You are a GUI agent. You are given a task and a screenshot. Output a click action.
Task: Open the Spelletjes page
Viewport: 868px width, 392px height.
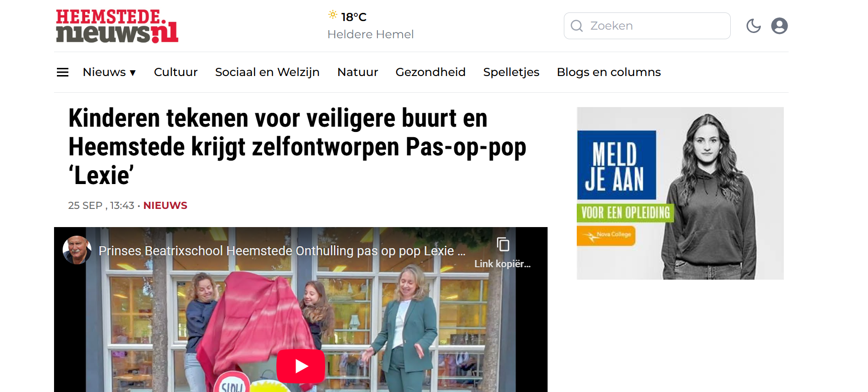511,72
